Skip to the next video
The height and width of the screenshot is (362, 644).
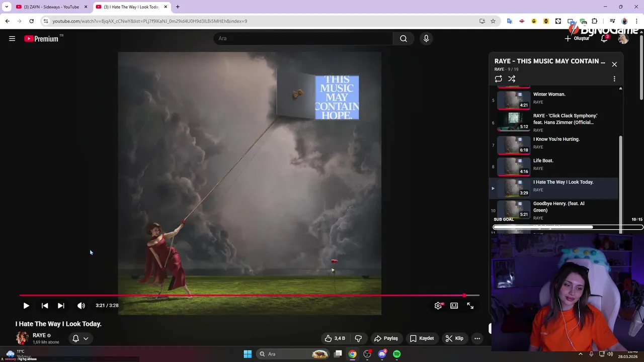coord(61,306)
